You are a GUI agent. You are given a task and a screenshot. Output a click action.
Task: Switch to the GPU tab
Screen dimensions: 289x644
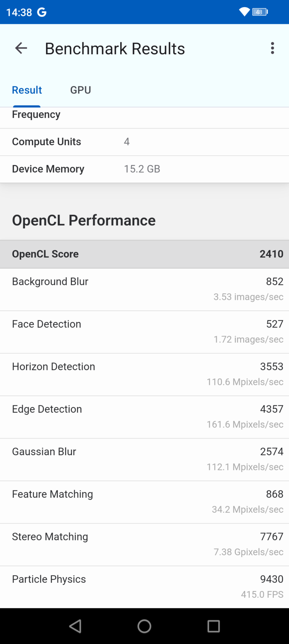[80, 90]
